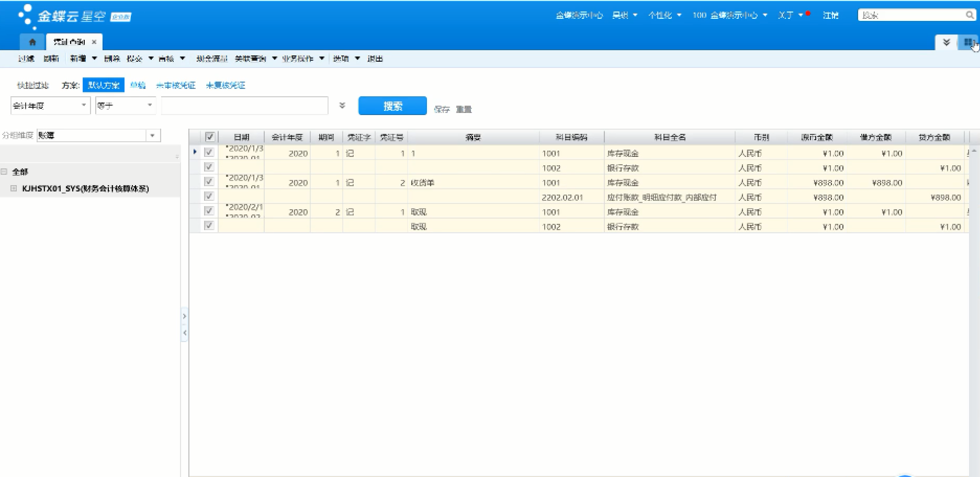Click the left-arrow handle on panel splitter
The width and height of the screenshot is (980, 477).
coord(184,333)
